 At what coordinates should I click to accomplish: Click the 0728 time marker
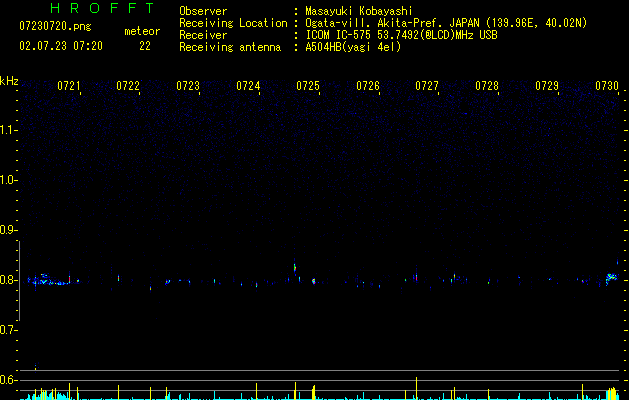click(x=487, y=85)
